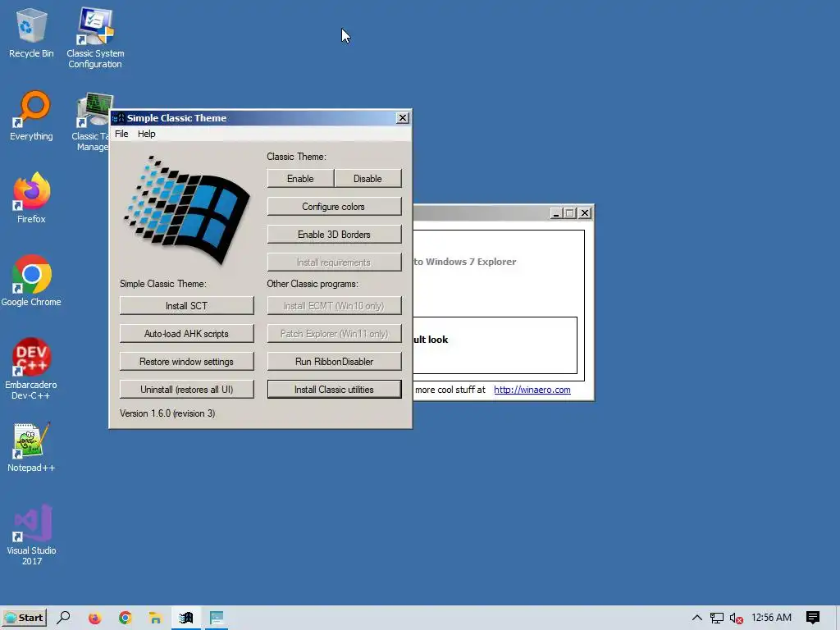The height and width of the screenshot is (630, 840).
Task: Close the background Winaero window
Action: (x=584, y=213)
